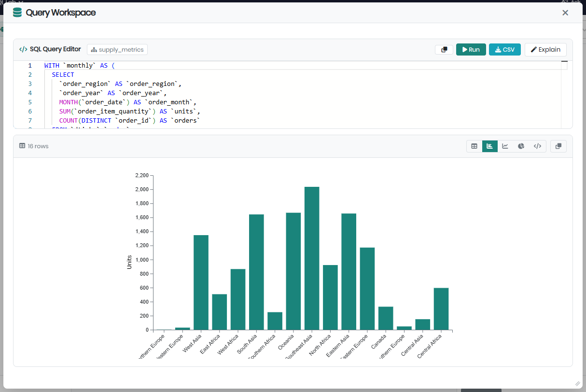Switch results to table view
Image resolution: width=586 pixels, height=392 pixels.
pos(474,146)
